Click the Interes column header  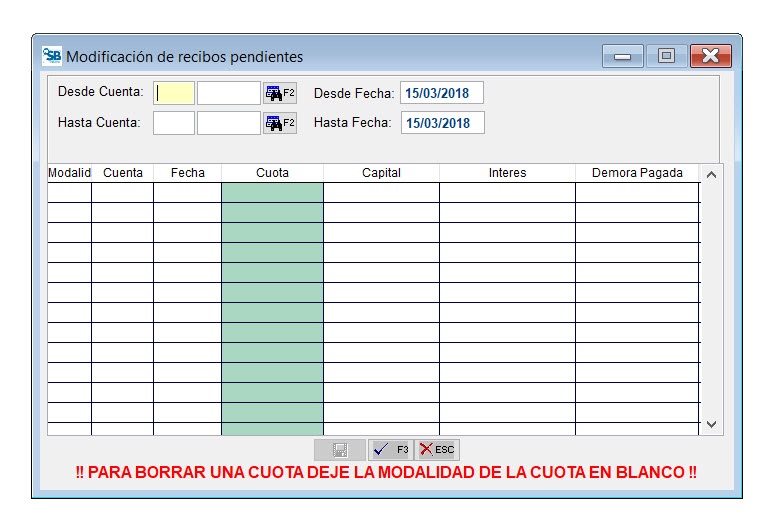[x=507, y=173]
